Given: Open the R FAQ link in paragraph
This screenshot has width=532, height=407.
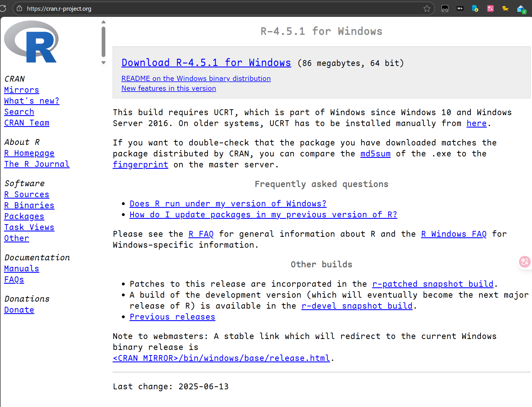Looking at the screenshot, I should [201, 234].
